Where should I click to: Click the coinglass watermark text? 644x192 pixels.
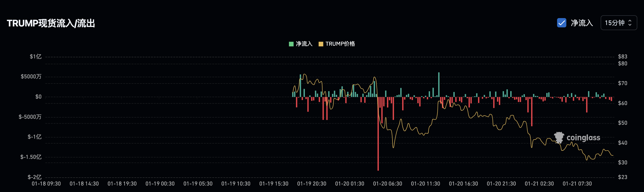tap(583, 138)
